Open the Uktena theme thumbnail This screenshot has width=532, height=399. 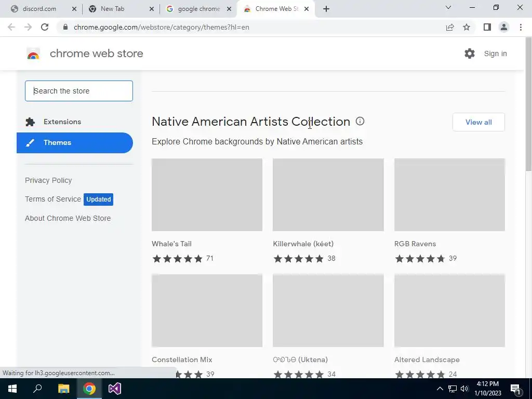coord(328,311)
